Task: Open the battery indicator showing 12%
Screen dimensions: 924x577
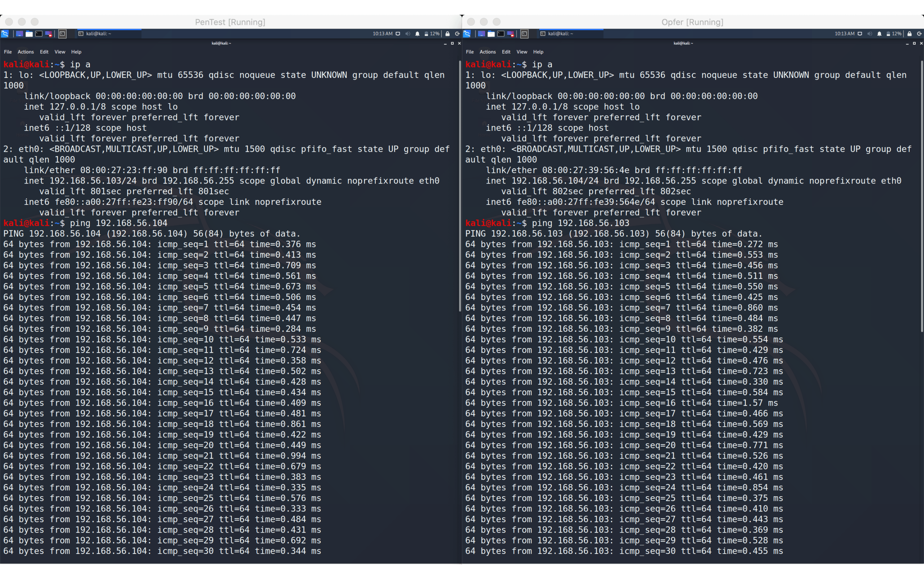Action: click(x=429, y=34)
